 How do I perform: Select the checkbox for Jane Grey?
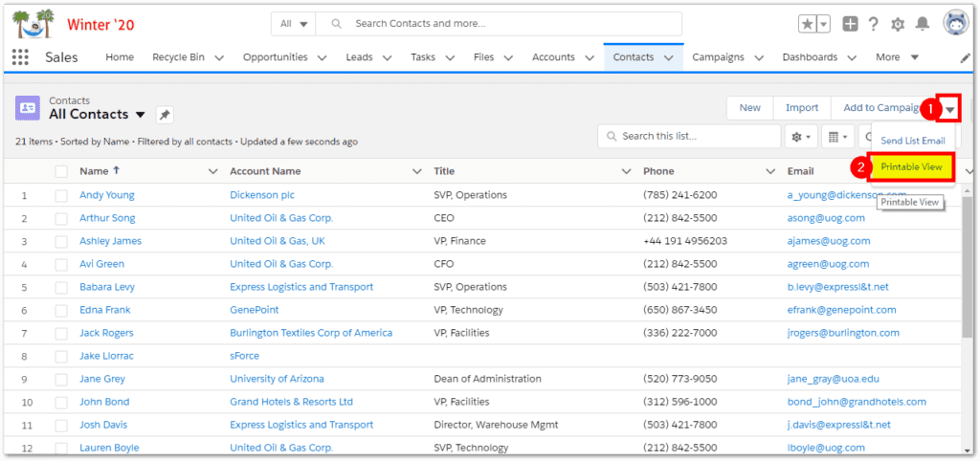[x=61, y=379]
